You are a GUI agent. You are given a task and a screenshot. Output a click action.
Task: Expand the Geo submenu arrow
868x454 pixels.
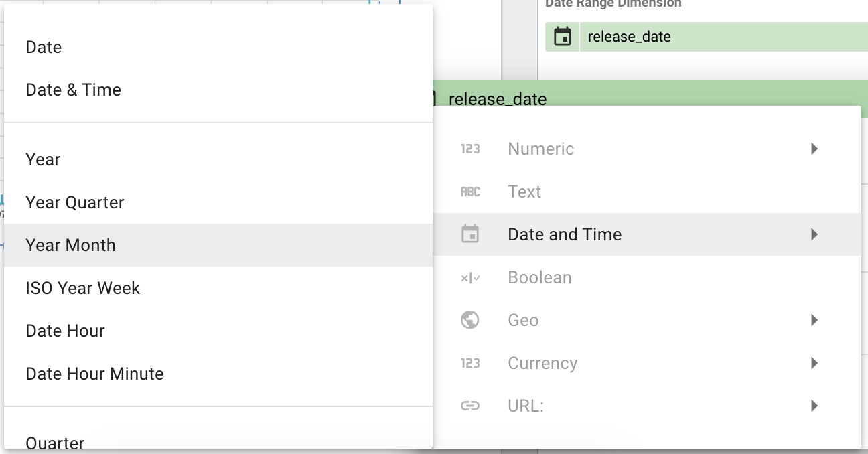coord(814,320)
